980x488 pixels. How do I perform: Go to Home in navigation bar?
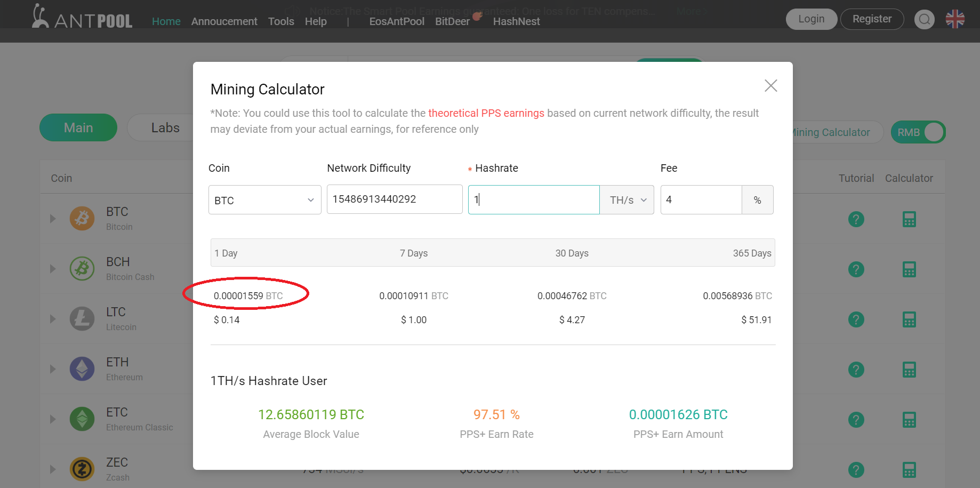(166, 21)
